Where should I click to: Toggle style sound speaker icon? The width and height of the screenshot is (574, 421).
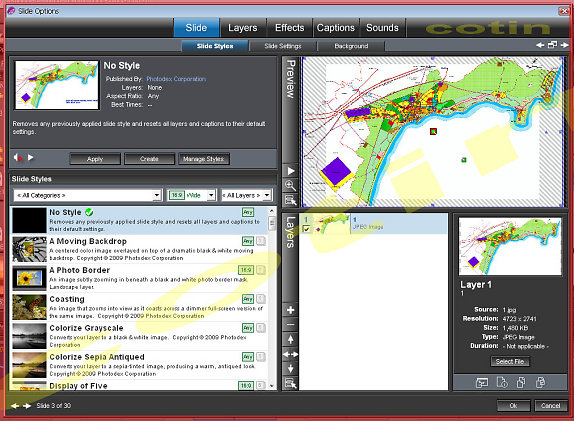(18, 158)
